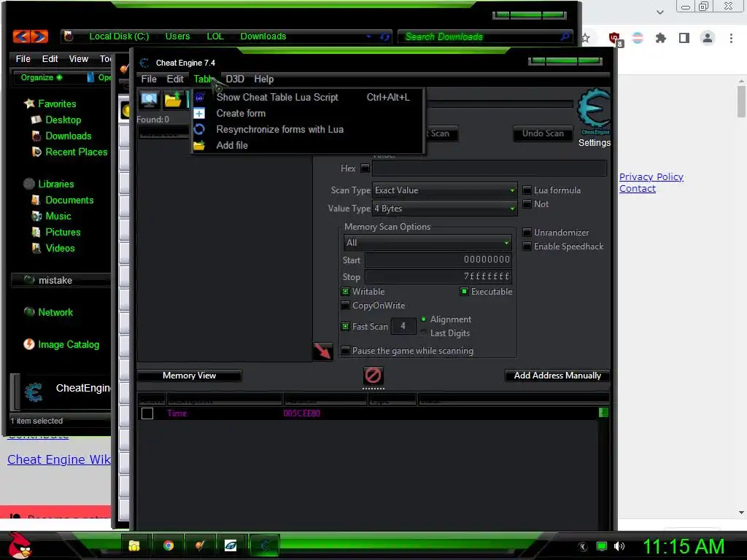Select the Last Digits radio button

(424, 333)
